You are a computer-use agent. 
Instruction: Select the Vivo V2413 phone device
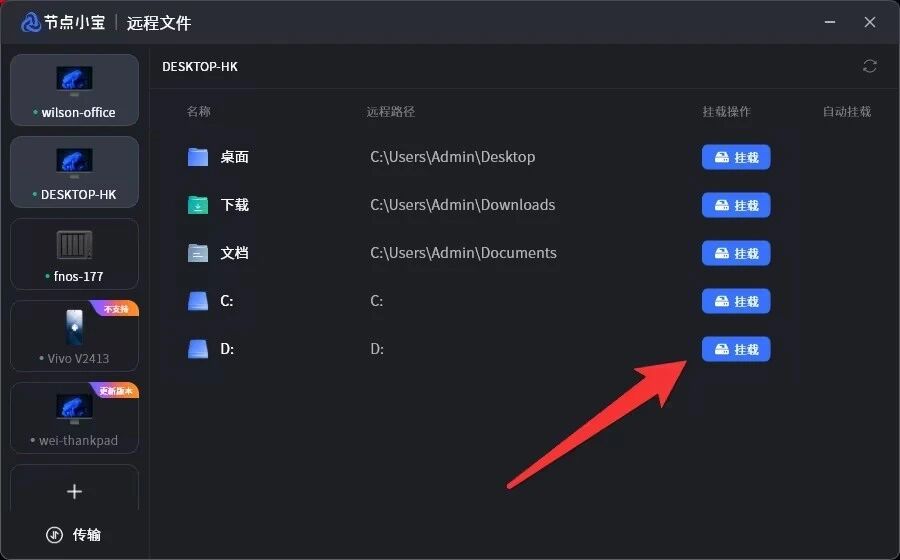pos(75,336)
